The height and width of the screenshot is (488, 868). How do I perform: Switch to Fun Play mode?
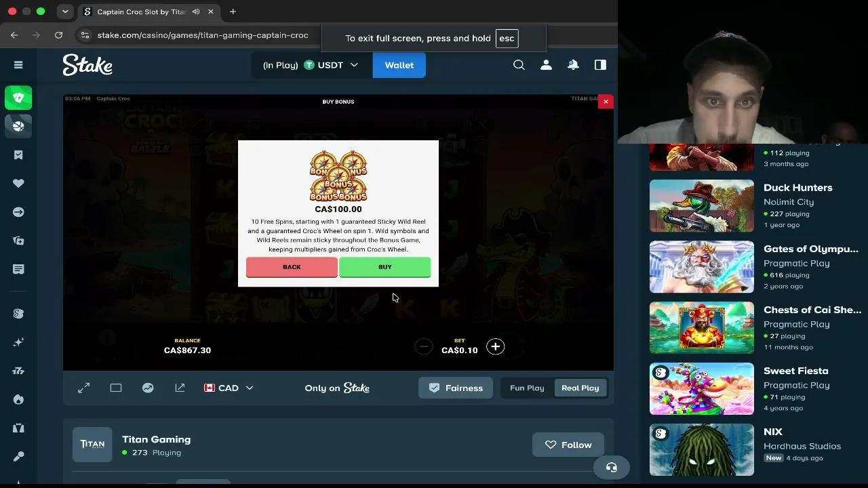pos(527,388)
